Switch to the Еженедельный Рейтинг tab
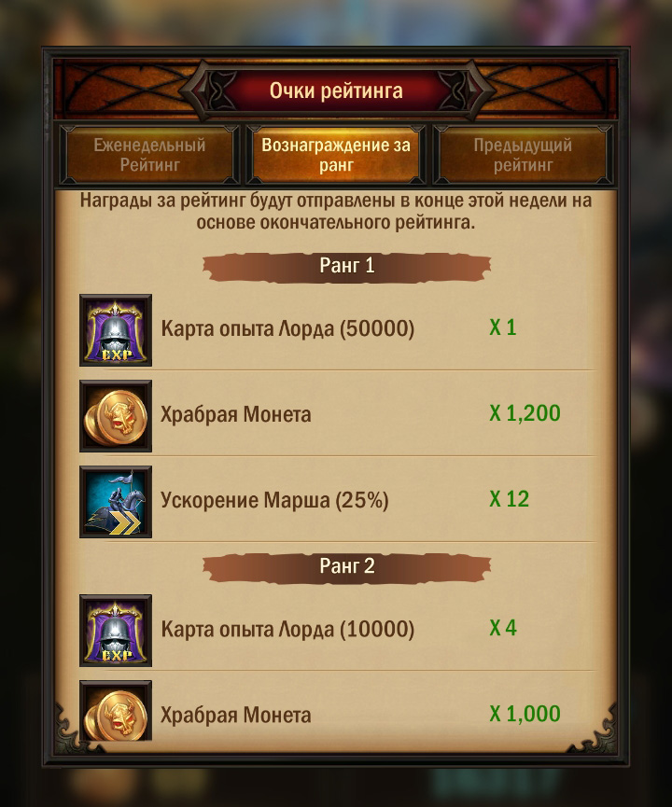672x807 pixels. 149,155
